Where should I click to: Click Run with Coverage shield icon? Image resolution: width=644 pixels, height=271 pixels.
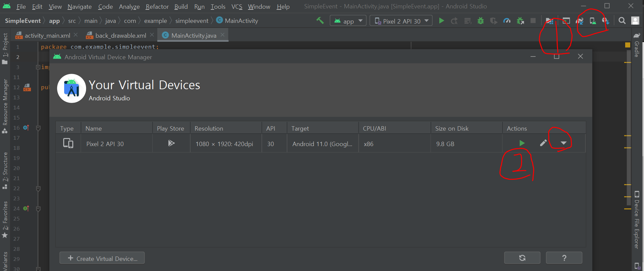click(493, 21)
